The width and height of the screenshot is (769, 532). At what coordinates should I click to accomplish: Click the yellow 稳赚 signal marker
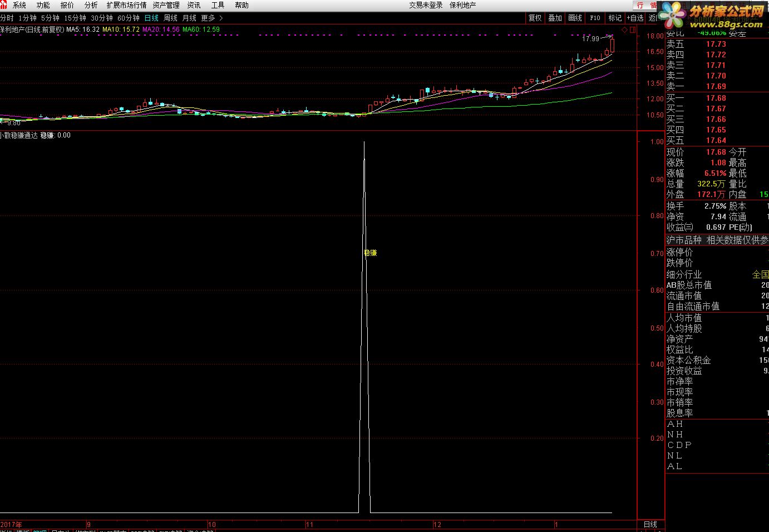click(370, 253)
